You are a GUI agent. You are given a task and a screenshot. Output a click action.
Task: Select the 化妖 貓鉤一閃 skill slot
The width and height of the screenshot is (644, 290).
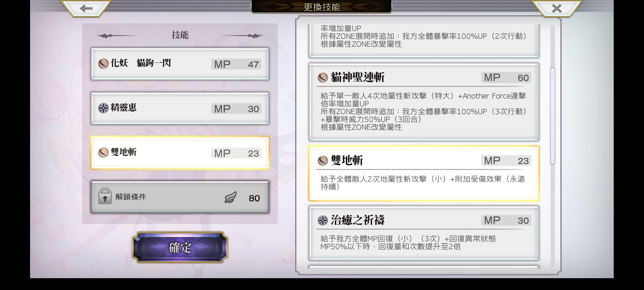180,64
